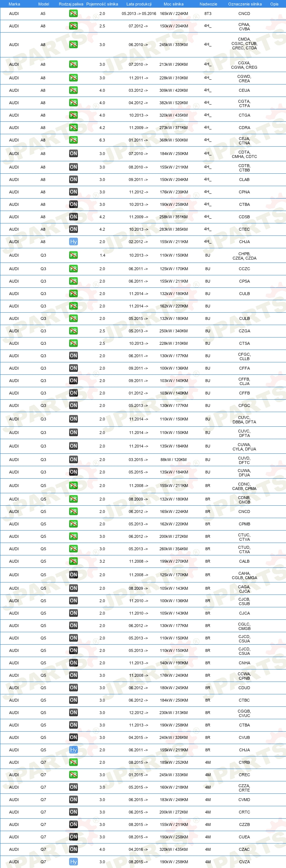Click the production years '05.2013 -> 05.2016' cell
Screen dimensions: 286x868
(139, 14)
